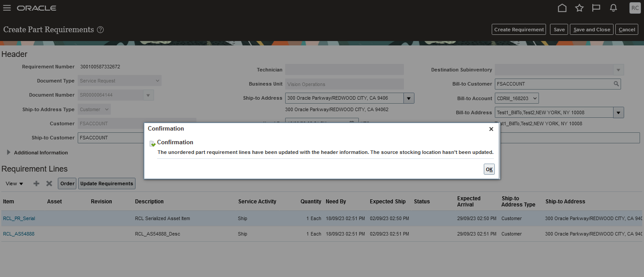Click the Item column header
The width and height of the screenshot is (644, 277).
point(8,202)
